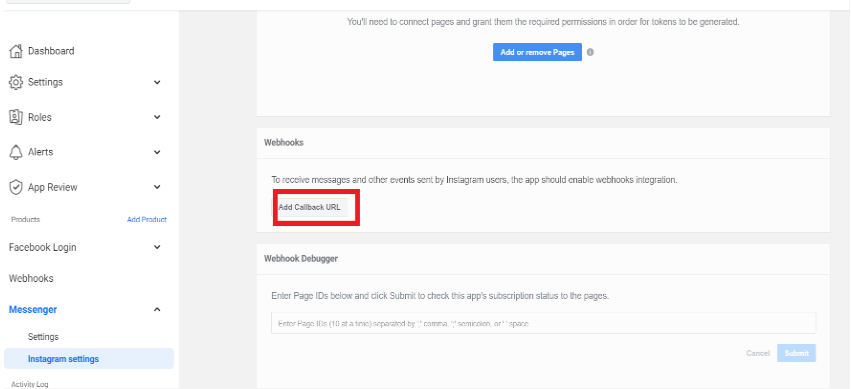Expand the Roles sidebar section
The height and width of the screenshot is (389, 851).
pos(157,117)
